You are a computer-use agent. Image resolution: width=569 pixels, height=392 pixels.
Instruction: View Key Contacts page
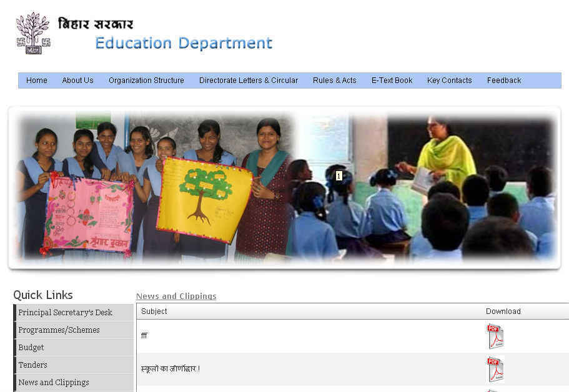tap(450, 81)
